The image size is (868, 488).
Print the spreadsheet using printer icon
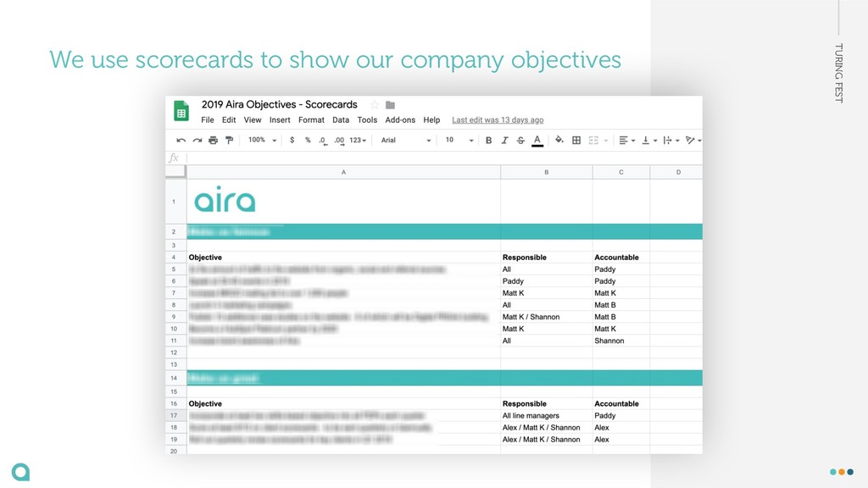213,141
